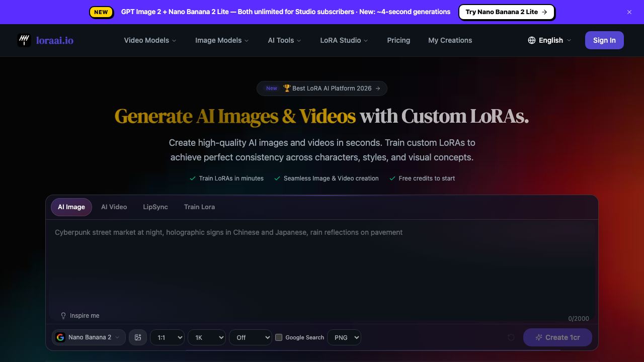Click the Create 1cr button
Viewport: 644px width, 362px height.
[557, 337]
